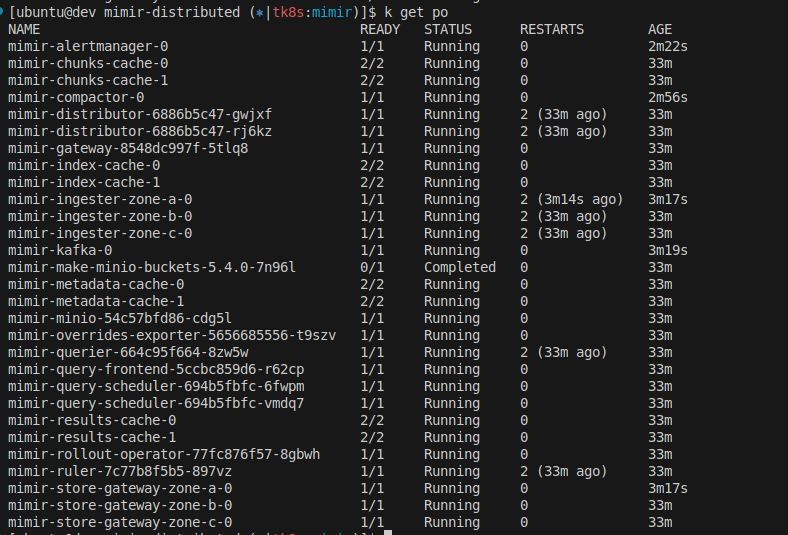Viewport: 788px width, 535px height.
Task: Click the mimir-gateway-8548dc997f-5tlq8 pod name
Action: [x=128, y=148]
